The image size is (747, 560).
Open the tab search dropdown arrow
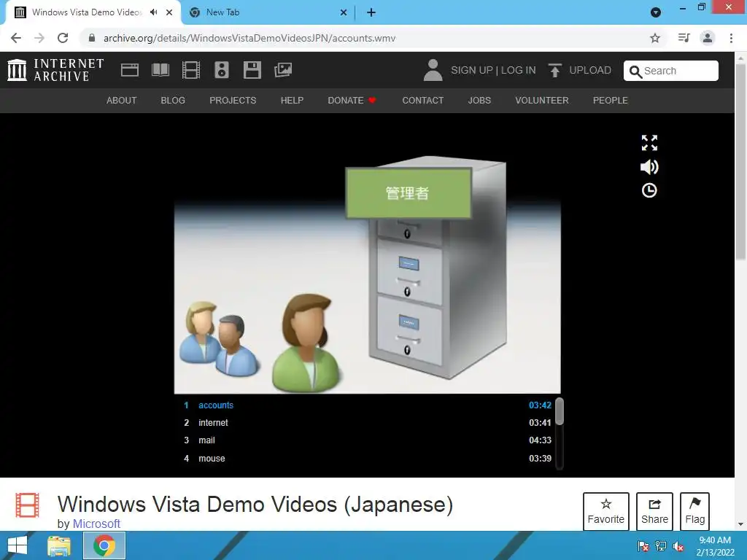pyautogui.click(x=656, y=12)
